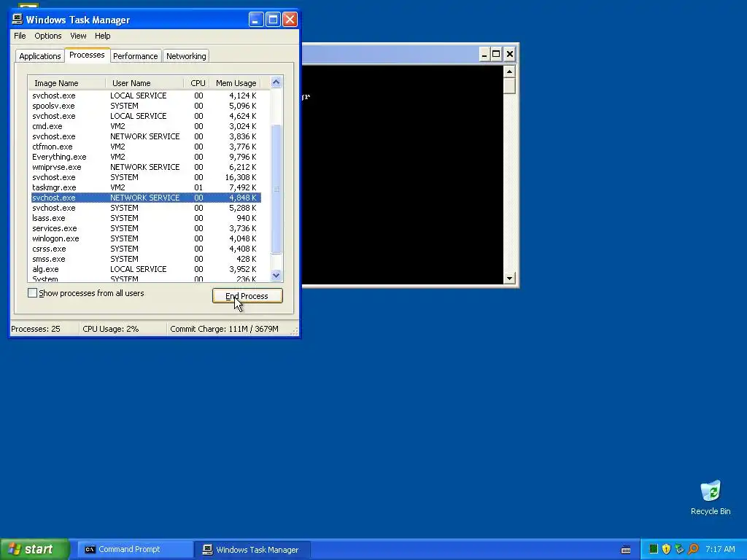Select the wmiprvse.exe process
The height and width of the screenshot is (560, 747).
click(146, 167)
